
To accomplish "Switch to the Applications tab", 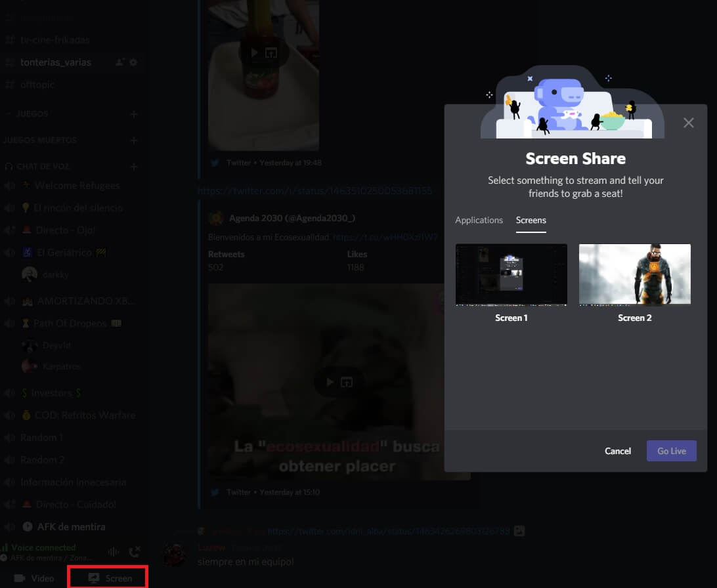I will coord(479,220).
